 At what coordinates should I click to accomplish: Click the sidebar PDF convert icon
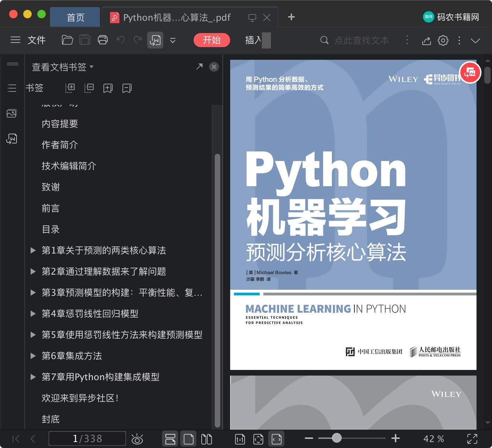12,139
